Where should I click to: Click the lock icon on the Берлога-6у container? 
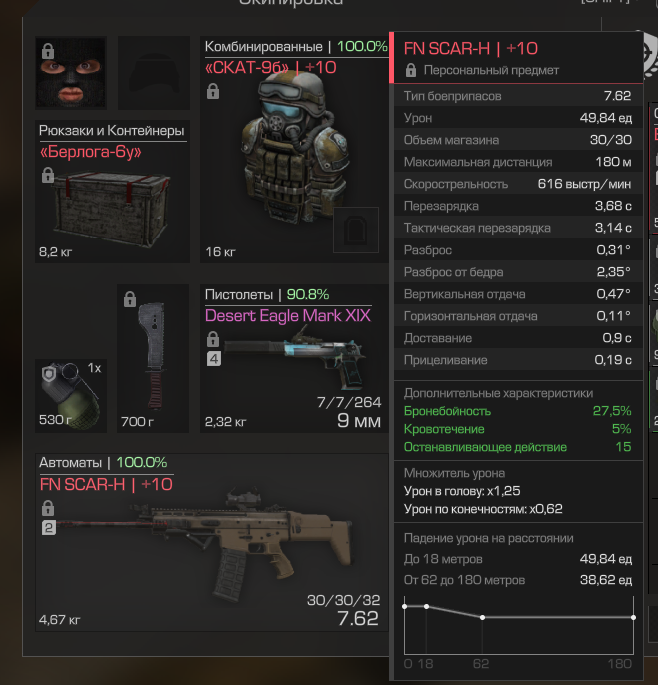[x=48, y=175]
